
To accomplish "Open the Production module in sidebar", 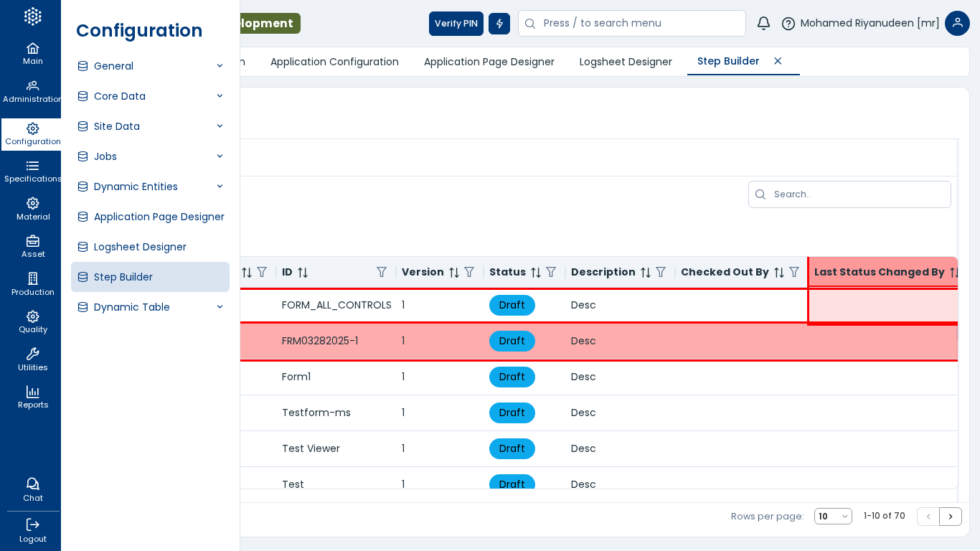I will coord(32,284).
